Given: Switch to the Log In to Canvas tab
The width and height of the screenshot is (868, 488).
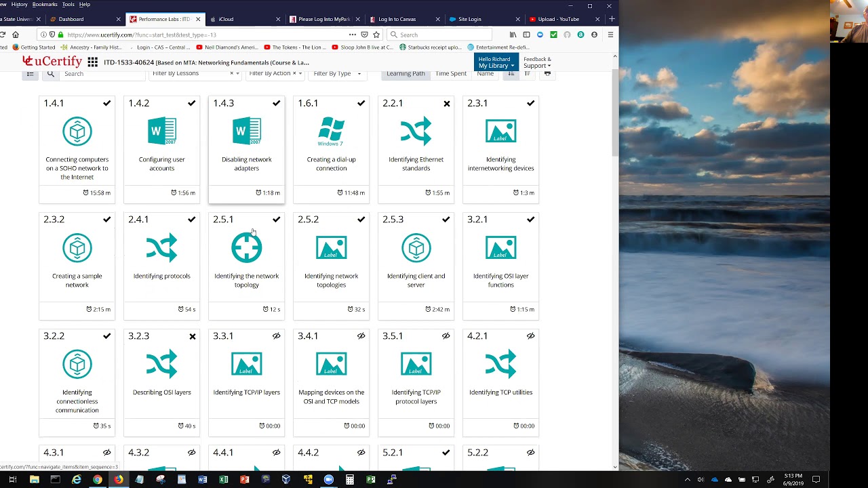Looking at the screenshot, I should click(x=404, y=19).
